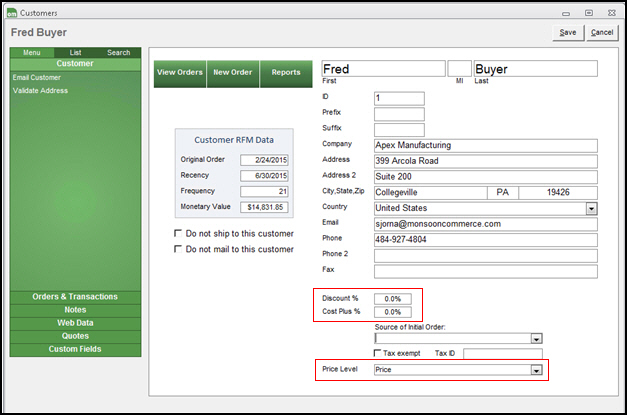Click the View Orders button
Image resolution: width=627 pixels, height=415 pixels.
pos(180,73)
